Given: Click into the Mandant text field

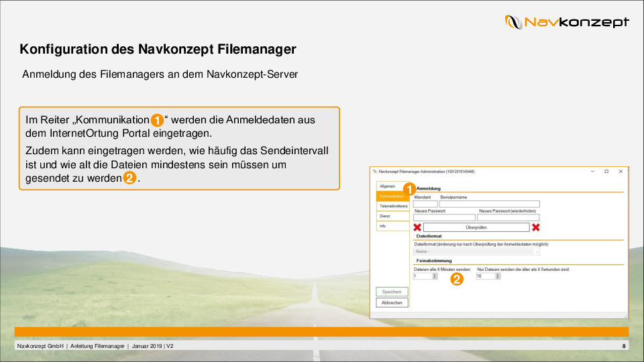Looking at the screenshot, I should pyautogui.click(x=425, y=204).
